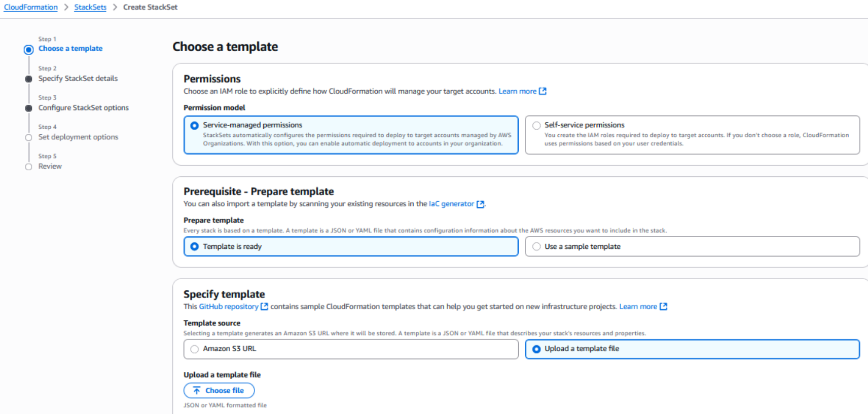Click the upload arrow icon in Choose file
The width and height of the screenshot is (868, 414).
(x=197, y=391)
